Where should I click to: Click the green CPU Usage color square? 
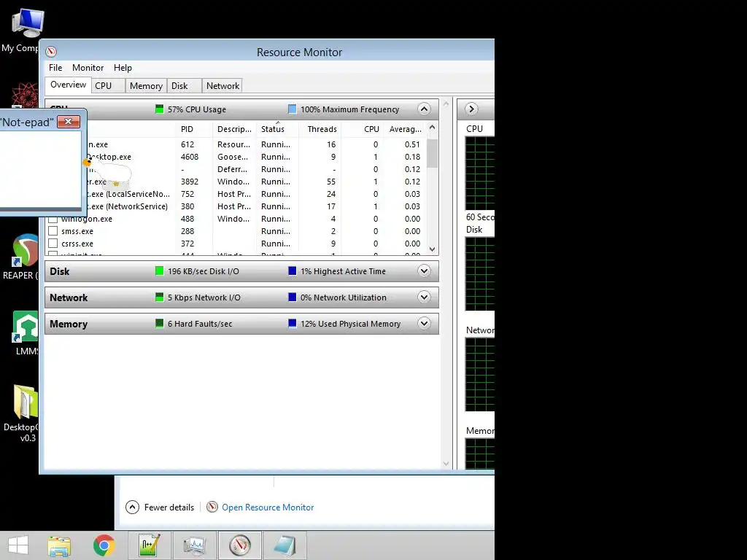pyautogui.click(x=160, y=109)
